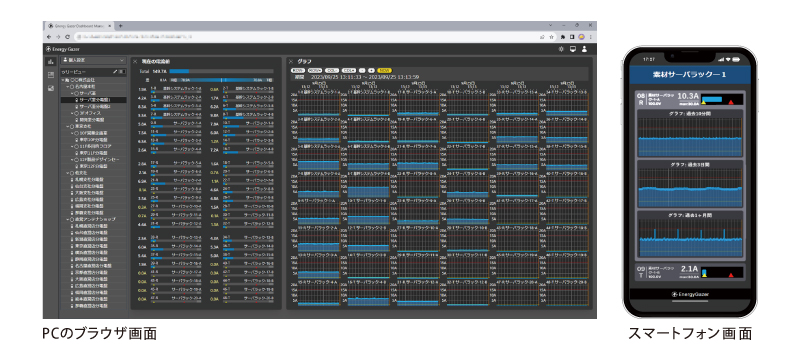Close the 現在の電流値 panel with its X
The height and width of the screenshot is (360, 800).
pos(135,61)
